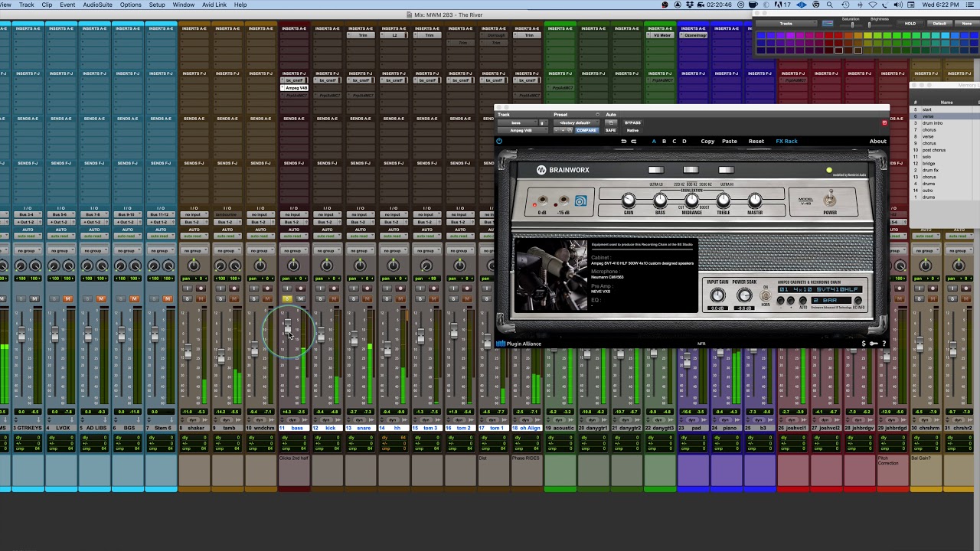980x551 pixels.
Task: Click the Auto round button on the amp
Action: pos(802,301)
